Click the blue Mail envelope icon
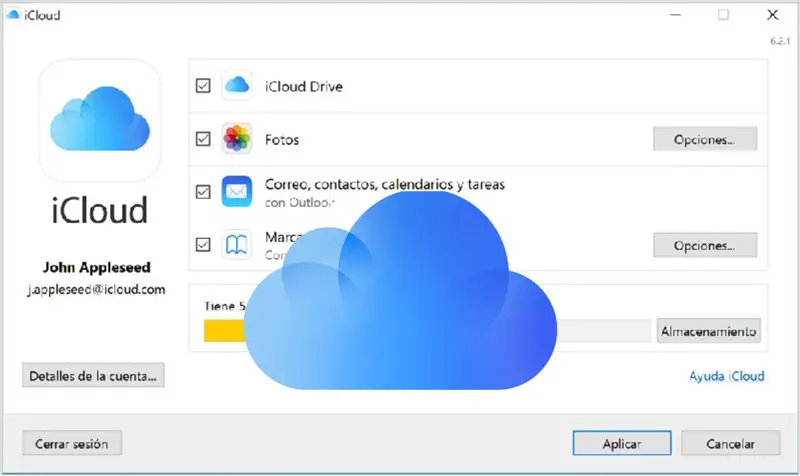The width and height of the screenshot is (800, 476). [x=237, y=191]
